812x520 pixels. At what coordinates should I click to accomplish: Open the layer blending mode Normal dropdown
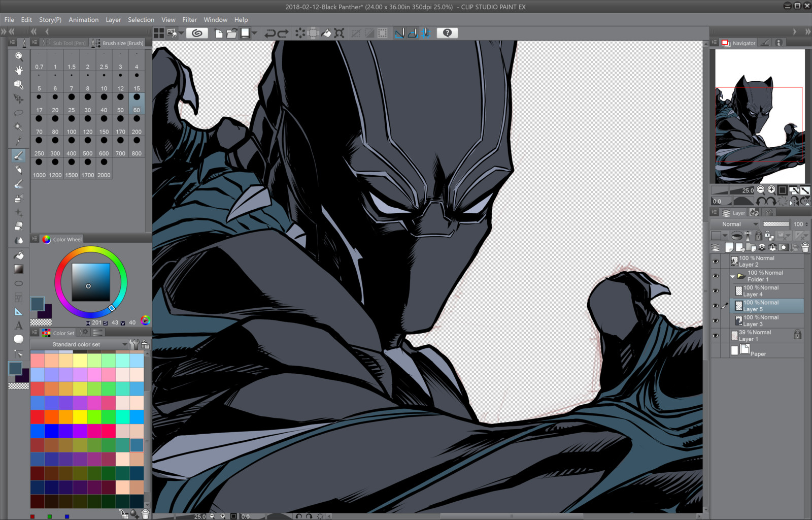click(x=735, y=224)
